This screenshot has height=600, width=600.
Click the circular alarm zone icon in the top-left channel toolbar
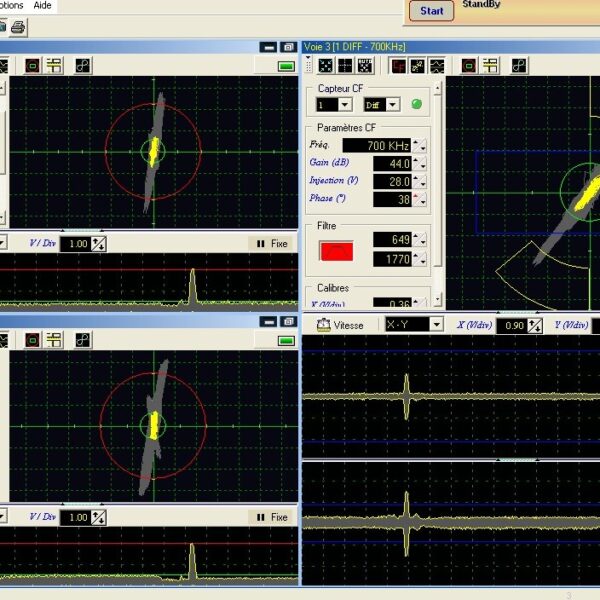(x=33, y=65)
